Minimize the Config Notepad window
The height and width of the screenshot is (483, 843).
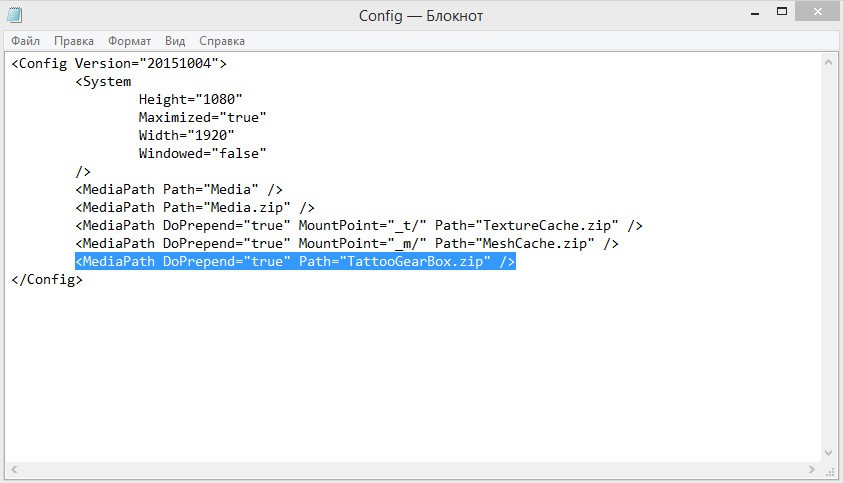click(x=755, y=12)
